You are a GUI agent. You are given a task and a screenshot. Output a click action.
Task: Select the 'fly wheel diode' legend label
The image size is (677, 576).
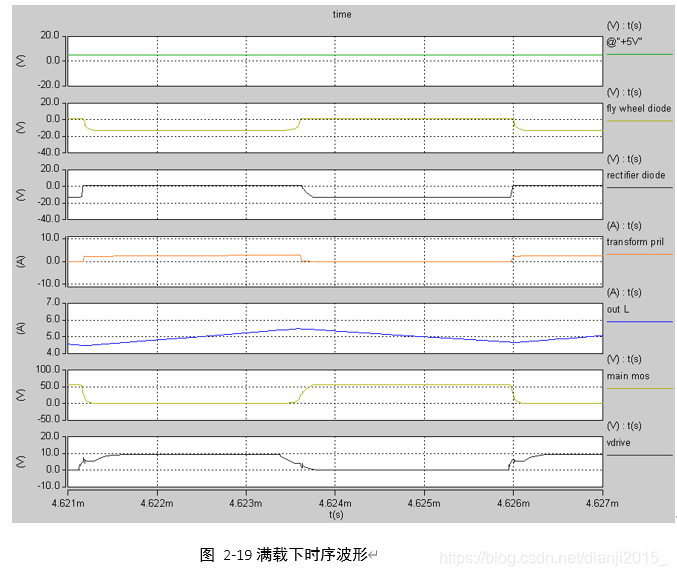click(x=639, y=108)
